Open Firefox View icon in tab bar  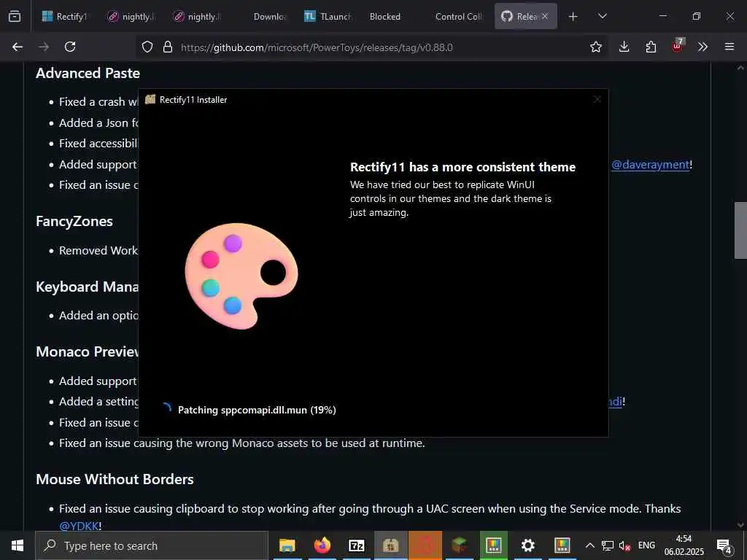click(15, 16)
